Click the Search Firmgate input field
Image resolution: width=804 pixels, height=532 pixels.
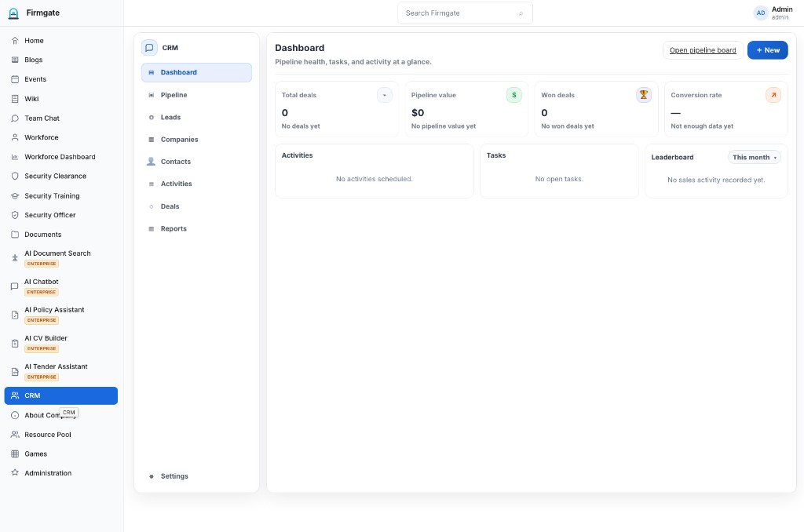[x=465, y=13]
